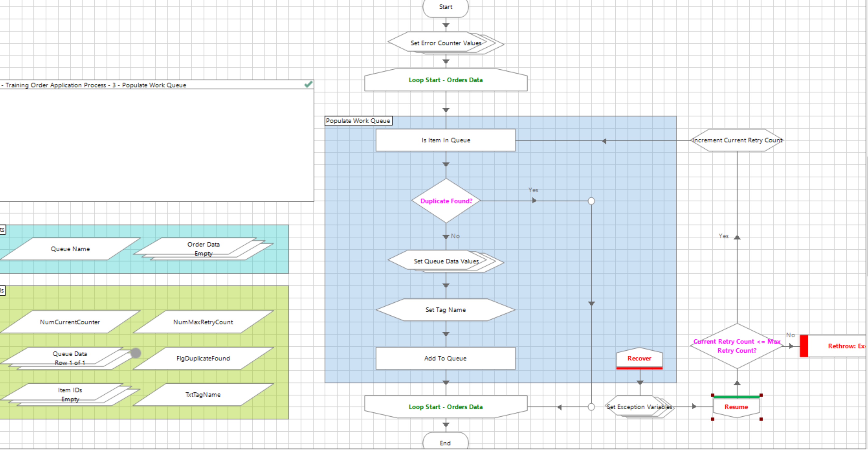Select the Order Data collection stack
The height and width of the screenshot is (450, 868).
(x=203, y=248)
